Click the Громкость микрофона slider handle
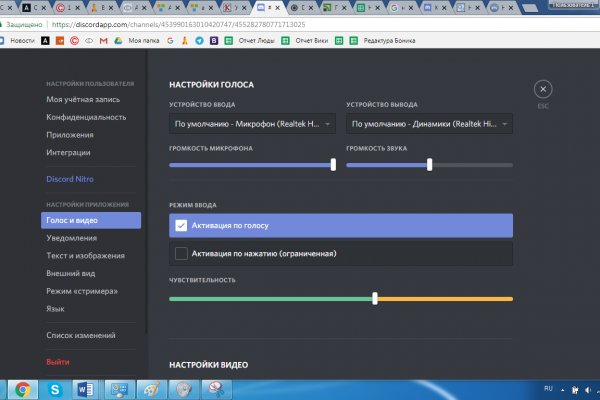Image resolution: width=600 pixels, height=400 pixels. (x=334, y=165)
